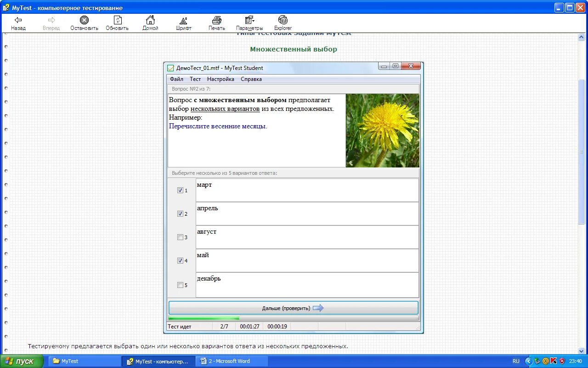Click the 00:00:19 timer in status bar
Screen dimensions: 588x368
[277, 327]
